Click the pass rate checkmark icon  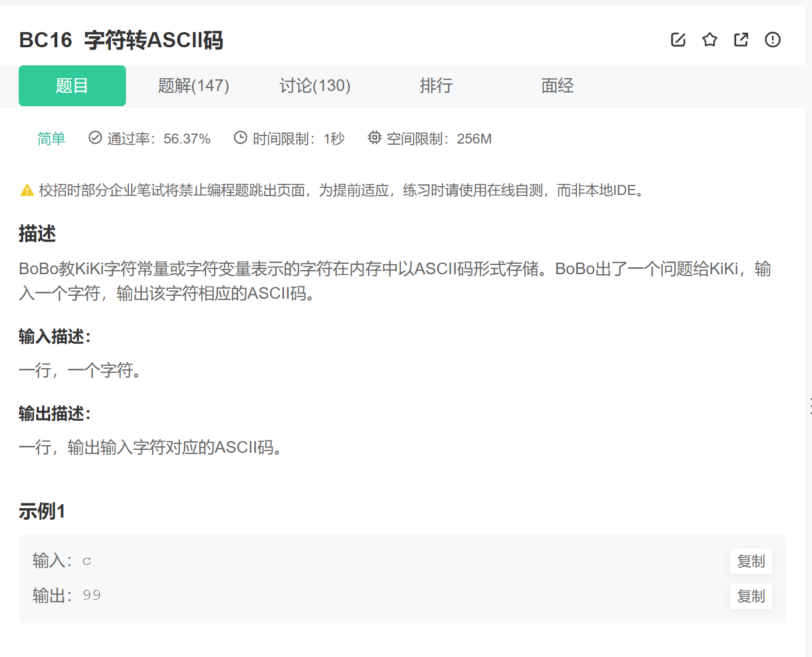click(95, 138)
